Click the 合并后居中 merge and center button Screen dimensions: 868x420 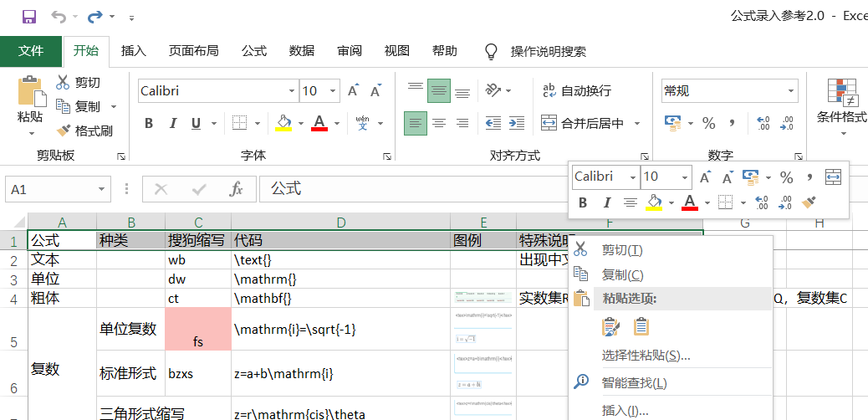coord(582,123)
